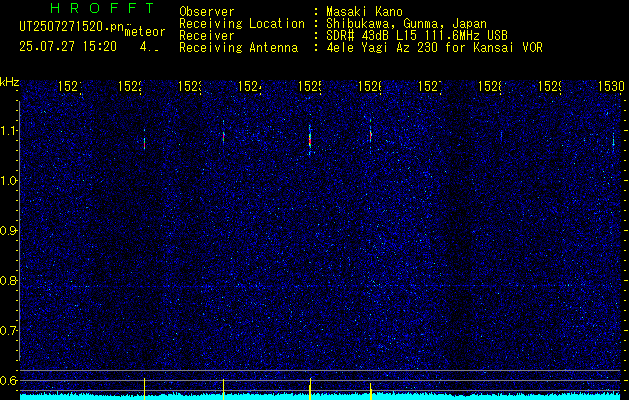Screen dimensions: 629x400
Task: Click the HROFFT title text
Action: tap(102, 8)
